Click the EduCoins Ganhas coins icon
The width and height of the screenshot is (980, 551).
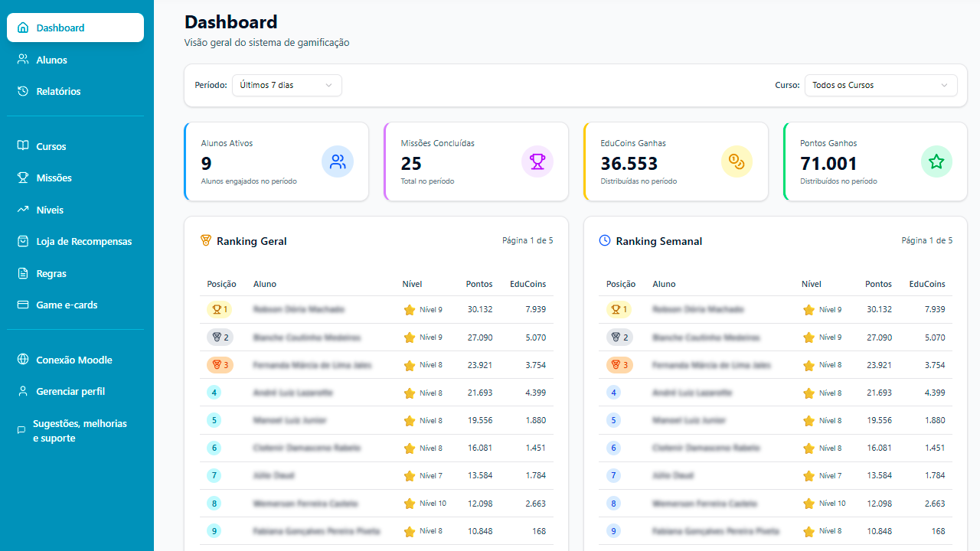pos(737,161)
